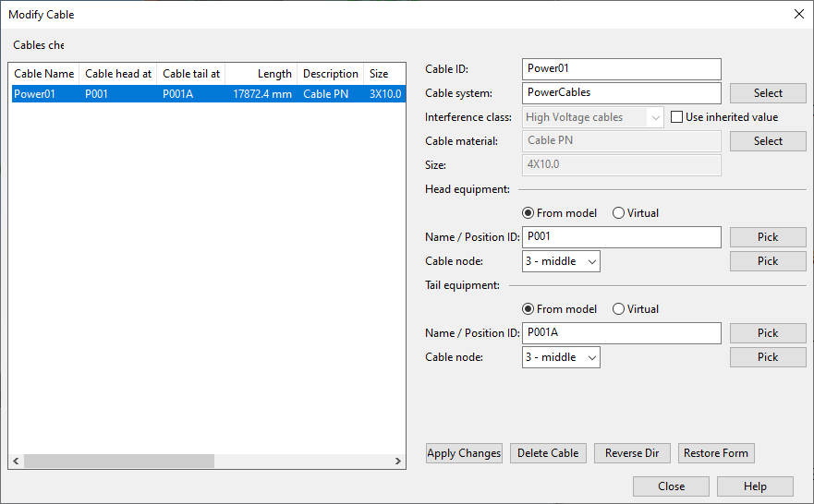Select Virtual for Head equipment
This screenshot has height=504, width=814.
(x=619, y=213)
